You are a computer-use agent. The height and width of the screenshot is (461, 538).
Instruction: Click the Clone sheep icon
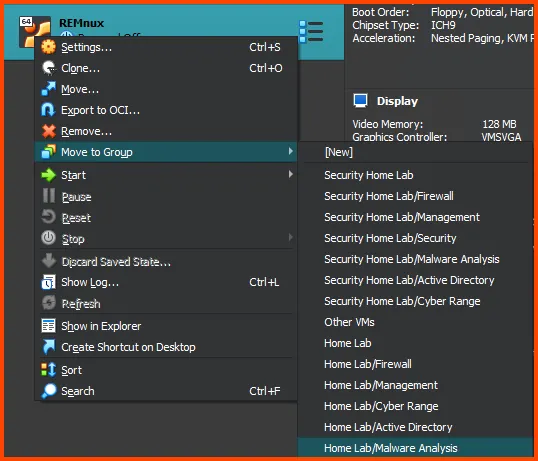48,68
